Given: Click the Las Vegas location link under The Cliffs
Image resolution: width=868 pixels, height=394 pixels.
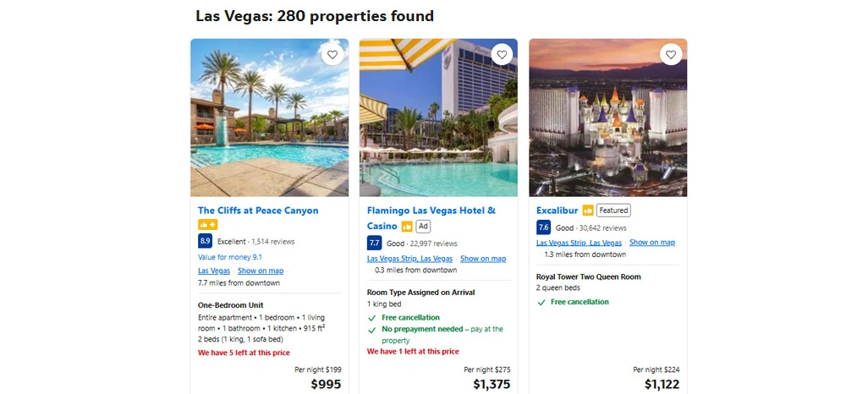Looking at the screenshot, I should pyautogui.click(x=214, y=271).
